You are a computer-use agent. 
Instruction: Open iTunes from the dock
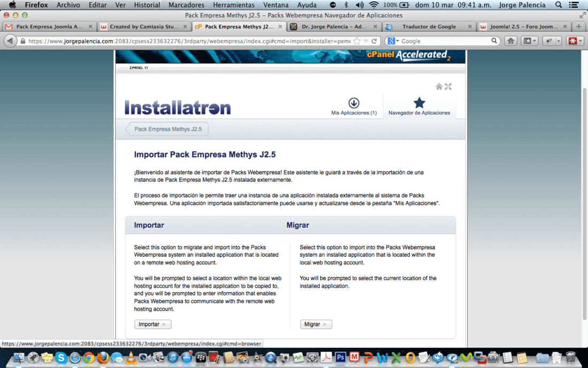click(173, 358)
